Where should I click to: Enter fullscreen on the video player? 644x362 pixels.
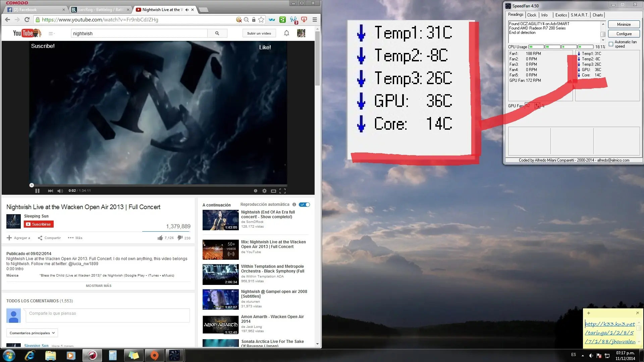coord(282,191)
